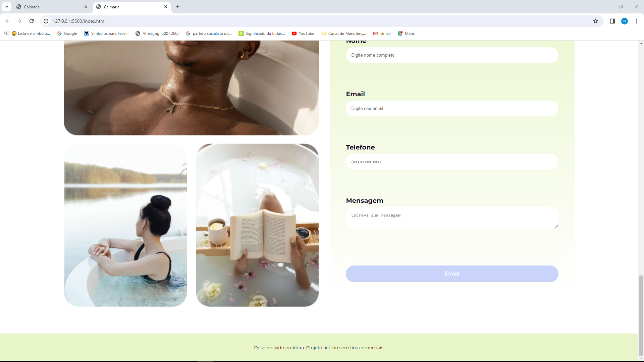Click the reload page icon

pyautogui.click(x=32, y=21)
